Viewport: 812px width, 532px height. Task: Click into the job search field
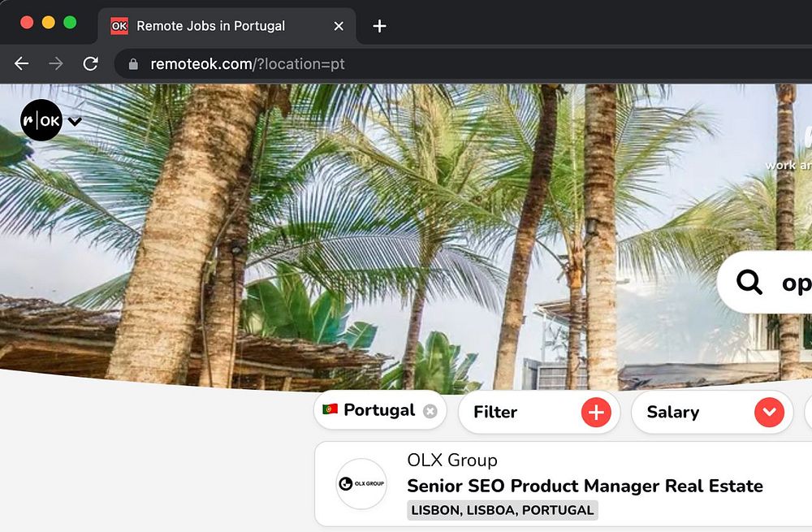pos(764,283)
